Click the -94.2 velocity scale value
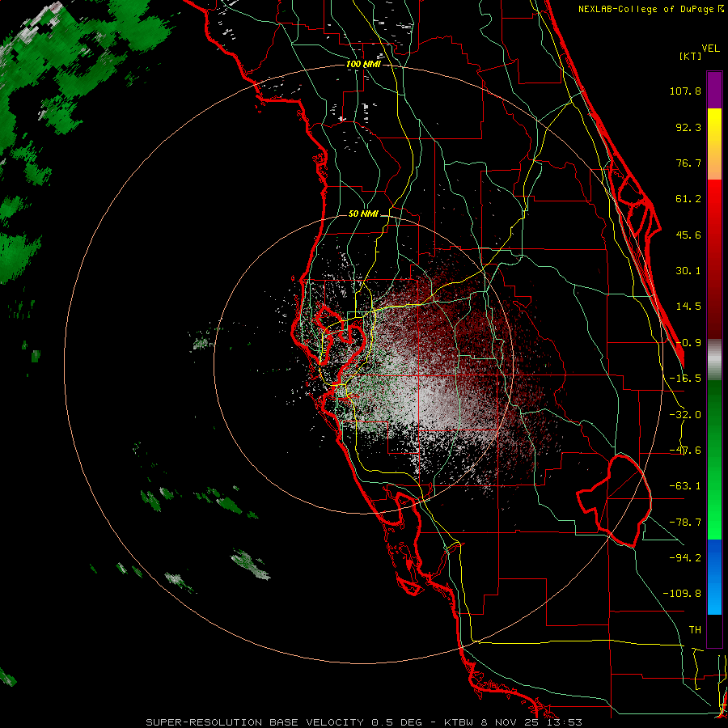 point(685,557)
